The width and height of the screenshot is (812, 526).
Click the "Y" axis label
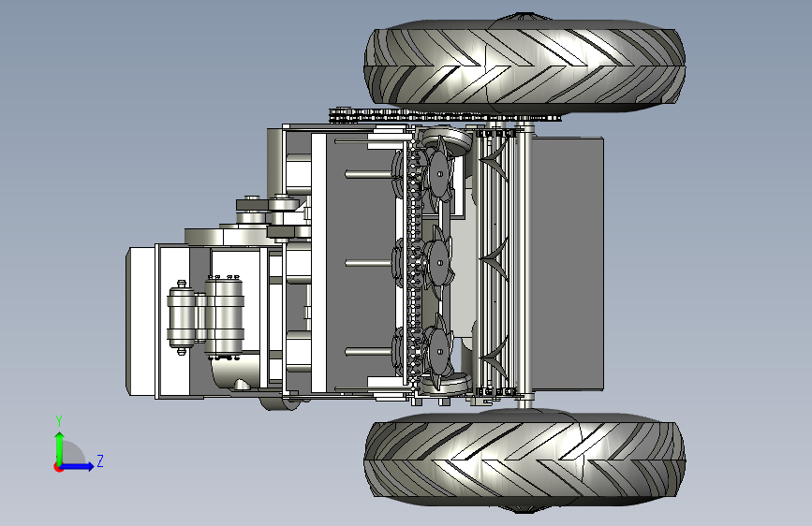coord(59,421)
